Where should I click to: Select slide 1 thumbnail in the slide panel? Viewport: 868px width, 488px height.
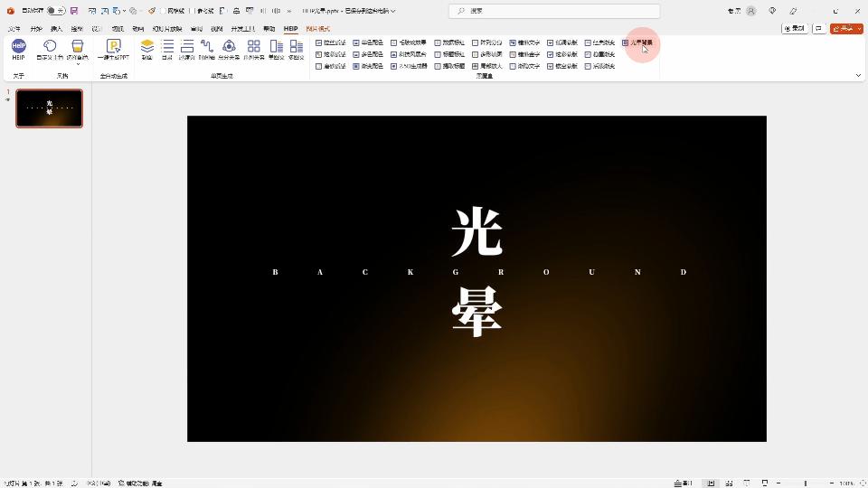coord(49,108)
